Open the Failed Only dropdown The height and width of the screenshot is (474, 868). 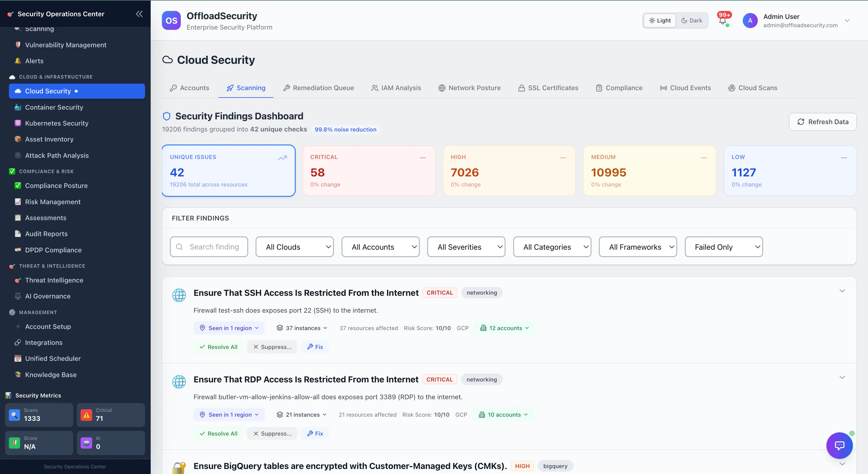724,247
